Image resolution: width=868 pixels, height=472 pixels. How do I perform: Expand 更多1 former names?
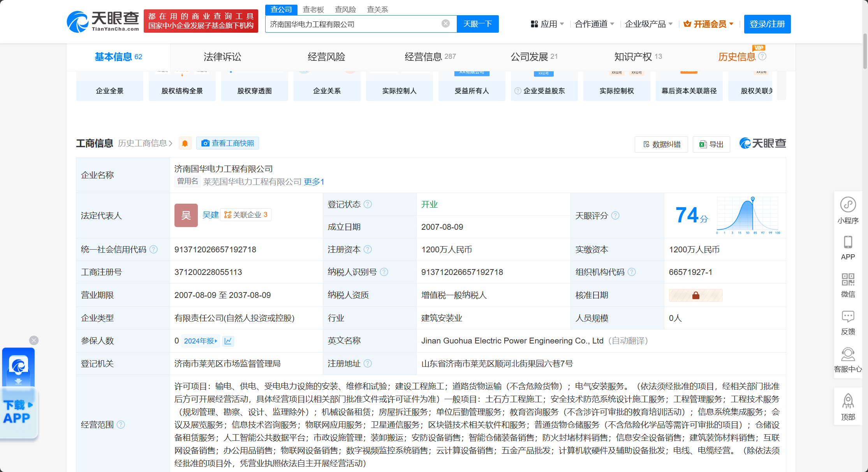(314, 182)
